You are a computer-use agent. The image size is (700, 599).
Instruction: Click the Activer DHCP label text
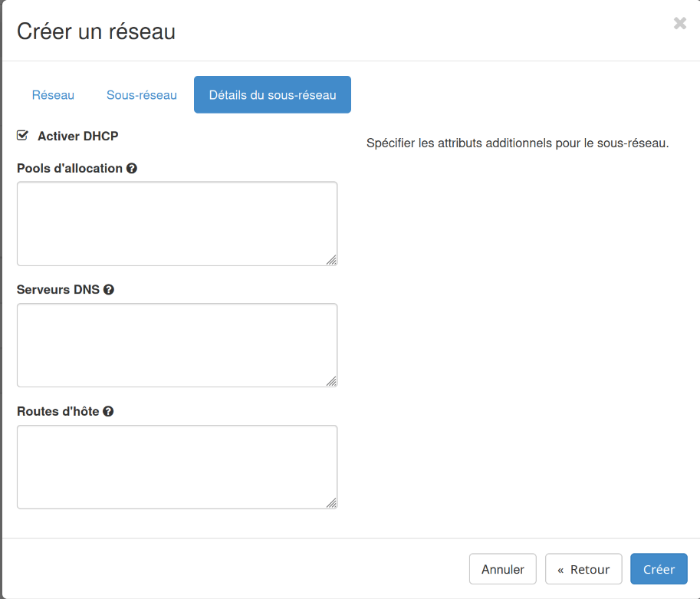point(77,136)
